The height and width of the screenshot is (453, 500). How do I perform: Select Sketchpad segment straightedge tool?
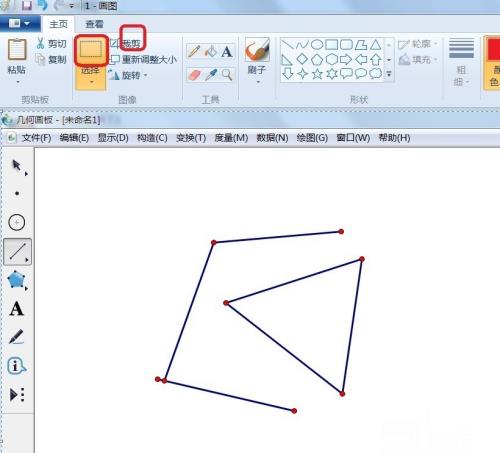[x=17, y=252]
